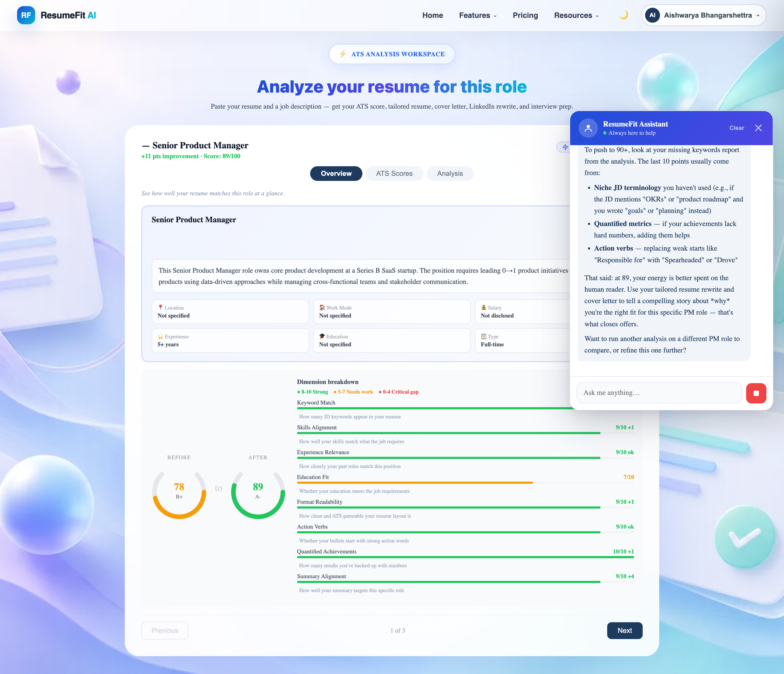The height and width of the screenshot is (674, 784).
Task: Click the Skills Alignment 9/10 +1 score
Action: click(x=625, y=427)
